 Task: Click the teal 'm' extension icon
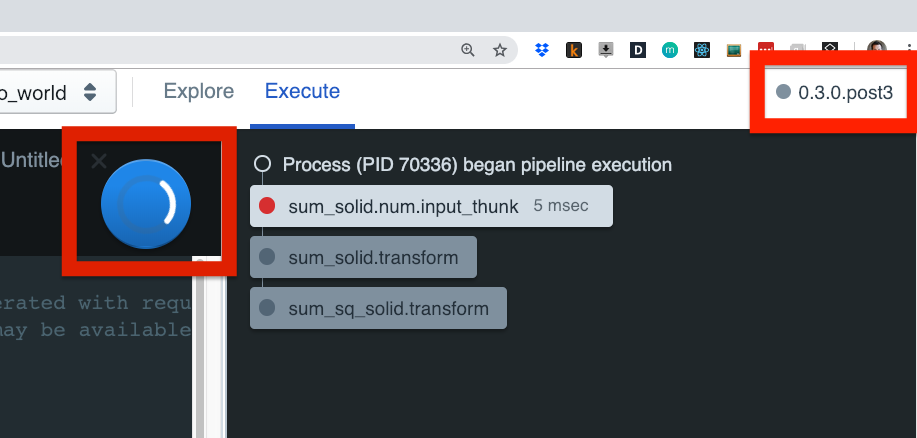point(670,50)
